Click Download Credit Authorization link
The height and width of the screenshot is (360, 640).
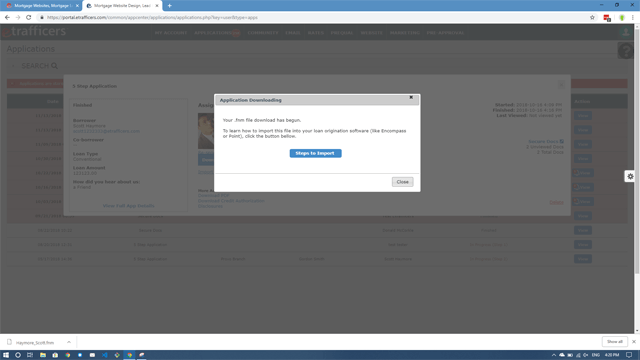pyautogui.click(x=231, y=201)
